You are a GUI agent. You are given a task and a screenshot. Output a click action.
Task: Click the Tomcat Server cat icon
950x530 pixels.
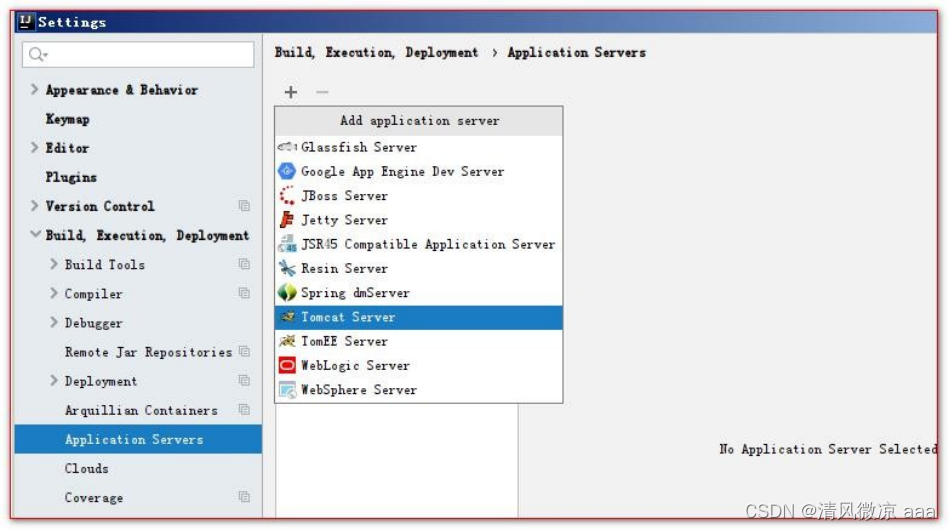pyautogui.click(x=288, y=317)
